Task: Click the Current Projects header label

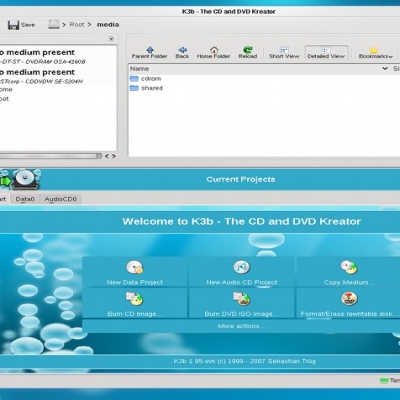Action: [x=241, y=179]
